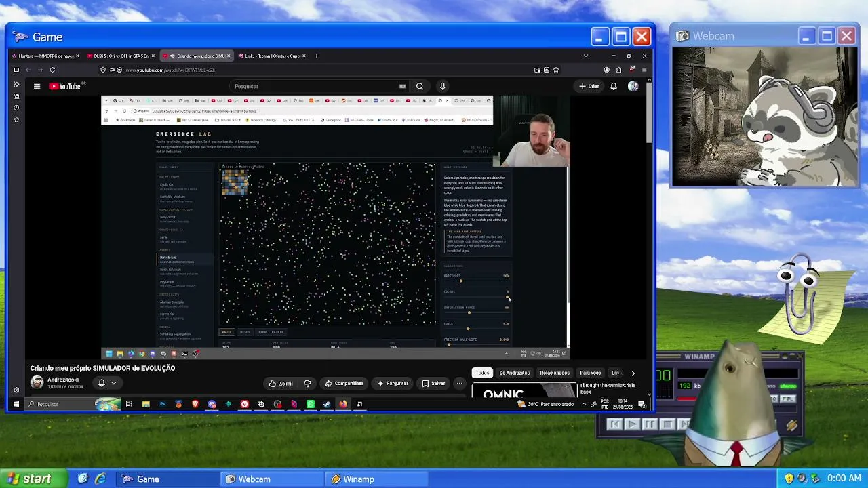Open more actions ellipsis under the video
This screenshot has width=868, height=488.
(459, 384)
